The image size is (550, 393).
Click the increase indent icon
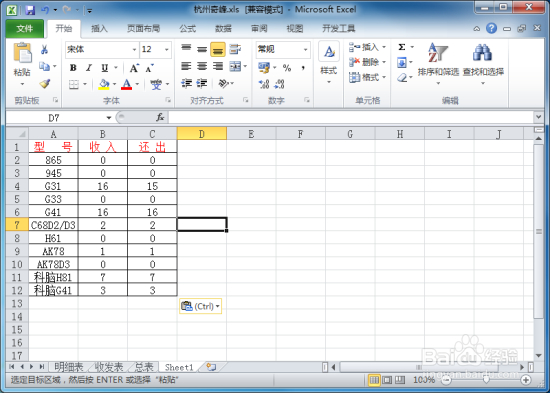(202, 84)
